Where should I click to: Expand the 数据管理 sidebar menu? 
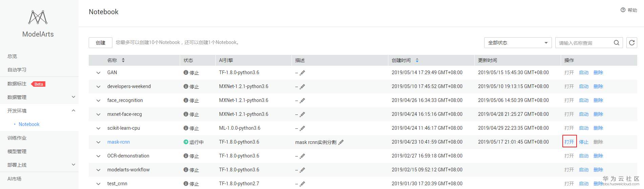[73, 97]
